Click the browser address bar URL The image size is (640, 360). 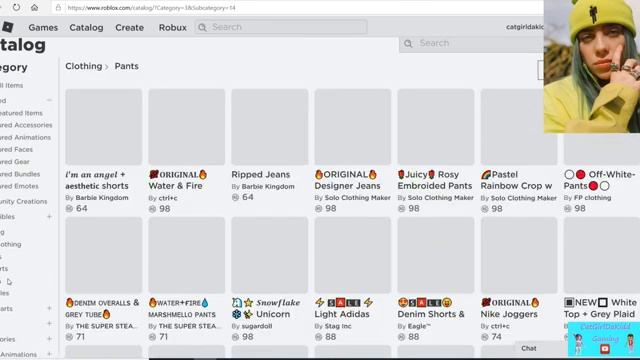click(151, 8)
